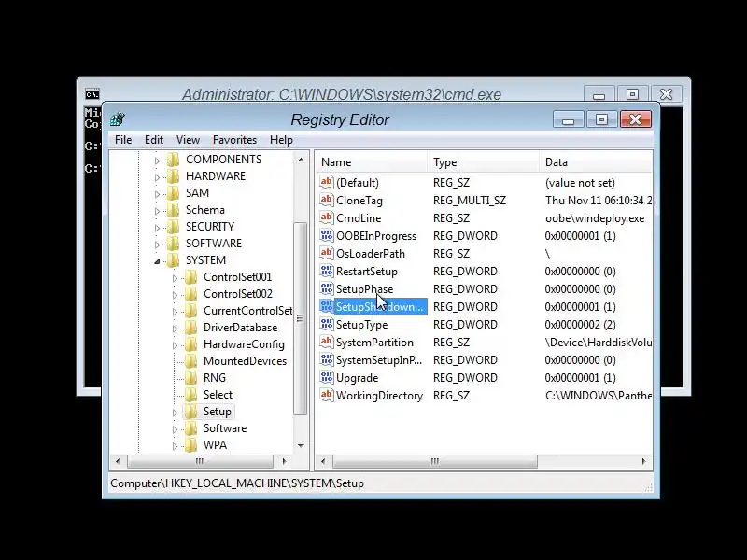Click the CloneTag value icon
The height and width of the screenshot is (560, 747).
(326, 200)
